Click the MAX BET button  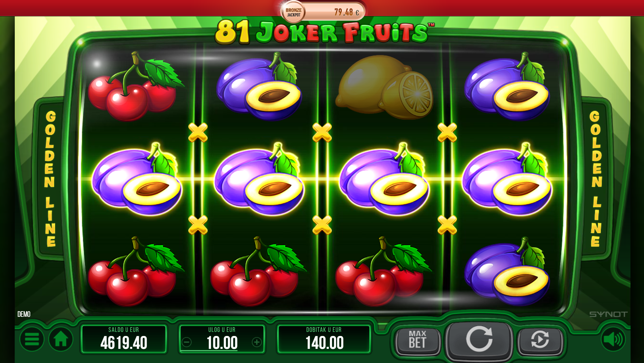418,341
